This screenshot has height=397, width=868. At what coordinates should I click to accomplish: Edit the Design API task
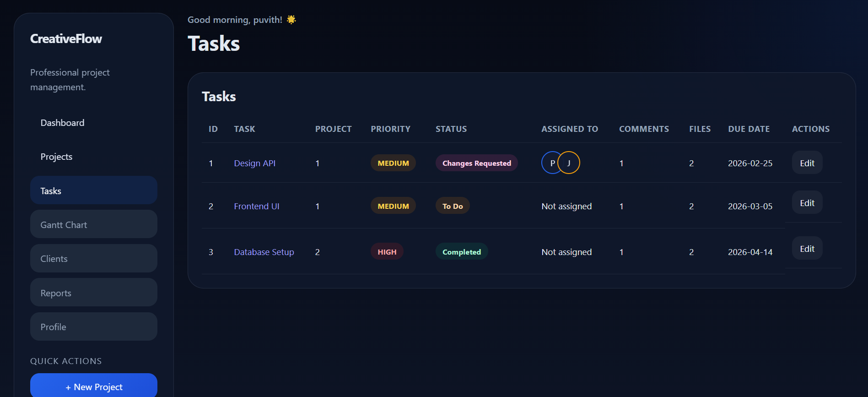point(807,163)
